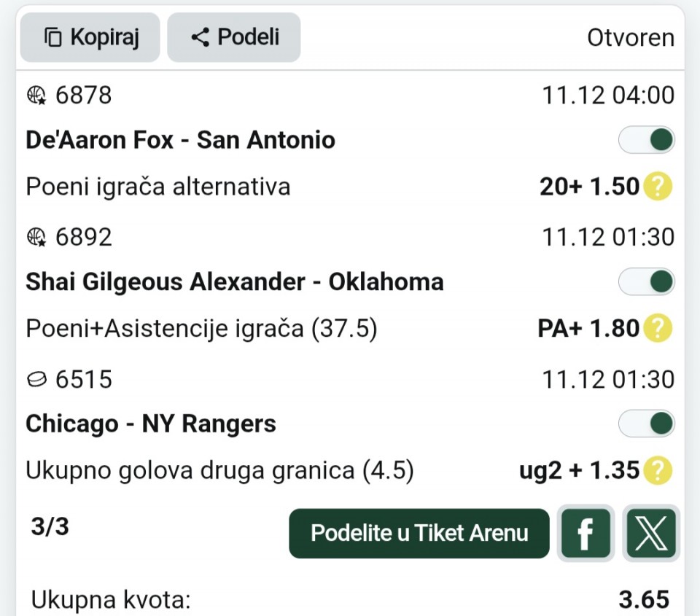Click the 3/3 selections counter
700x616 pixels.
[x=50, y=526]
